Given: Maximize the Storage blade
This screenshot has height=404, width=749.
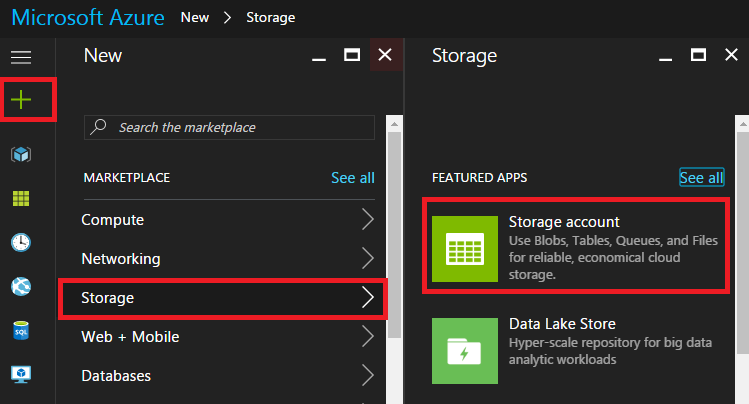Looking at the screenshot, I should click(699, 56).
